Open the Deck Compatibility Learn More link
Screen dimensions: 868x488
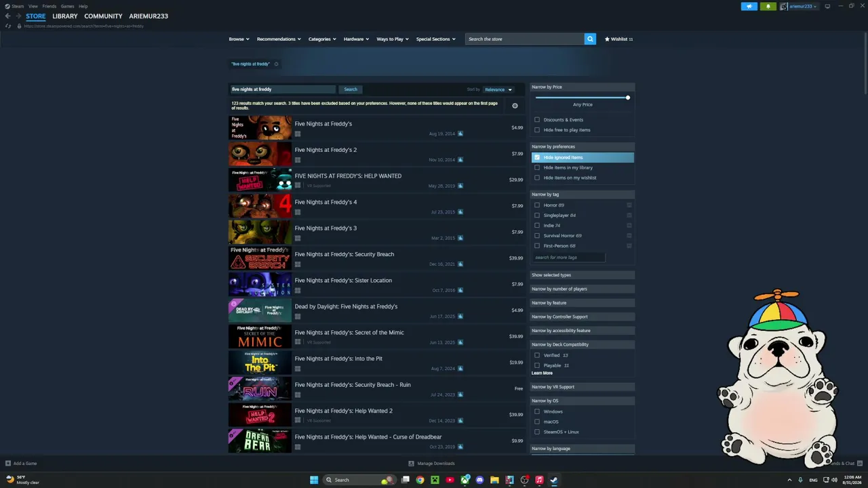[542, 373]
